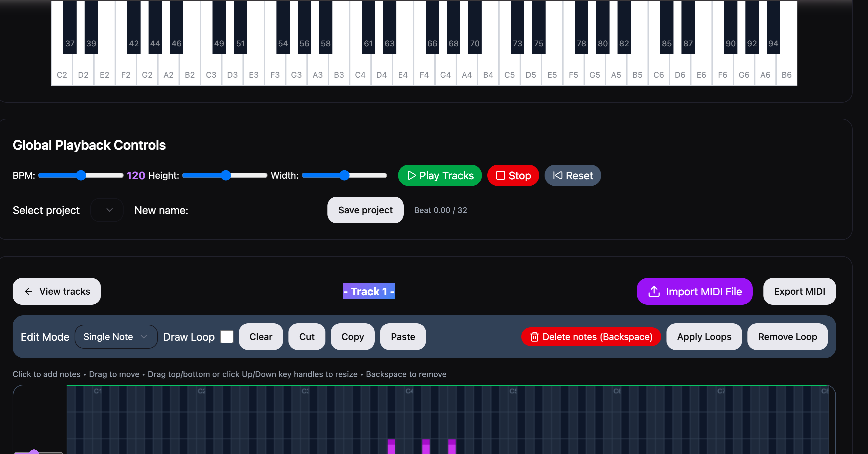Copy the selected notes
The image size is (868, 454).
[x=352, y=337]
